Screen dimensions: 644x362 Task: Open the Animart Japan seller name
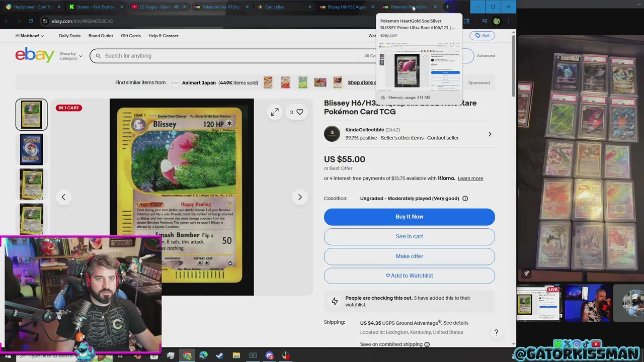coord(199,82)
